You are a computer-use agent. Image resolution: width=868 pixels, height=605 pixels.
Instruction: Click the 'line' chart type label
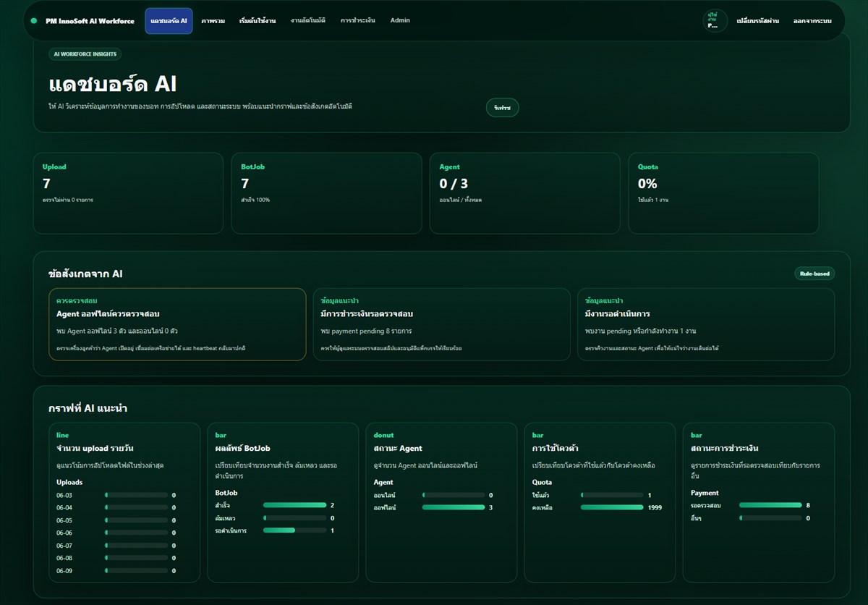point(62,436)
